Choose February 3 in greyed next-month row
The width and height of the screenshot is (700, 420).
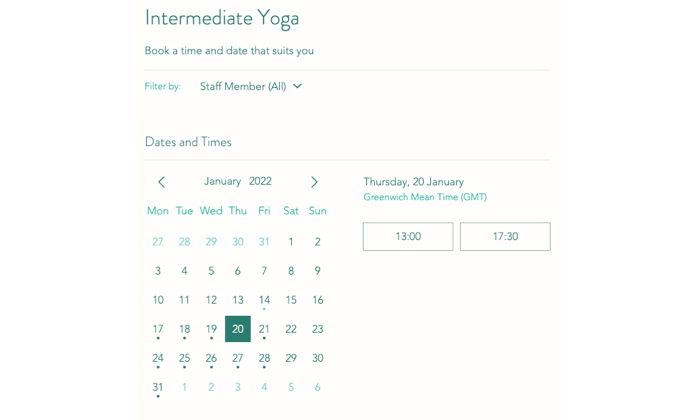coord(238,387)
